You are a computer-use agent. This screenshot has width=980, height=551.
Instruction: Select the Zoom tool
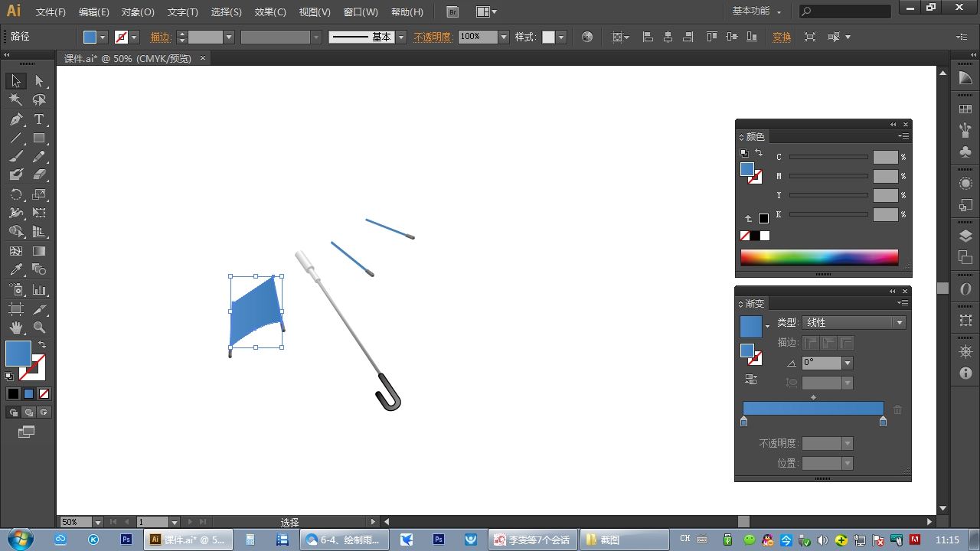(x=39, y=328)
